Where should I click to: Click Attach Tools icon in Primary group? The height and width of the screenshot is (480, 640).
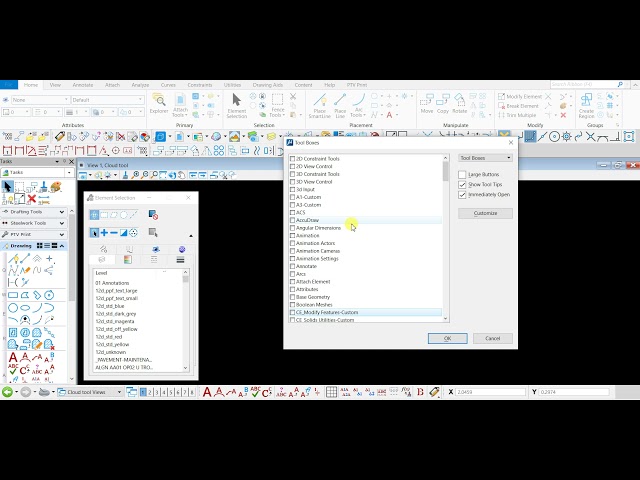point(180,105)
